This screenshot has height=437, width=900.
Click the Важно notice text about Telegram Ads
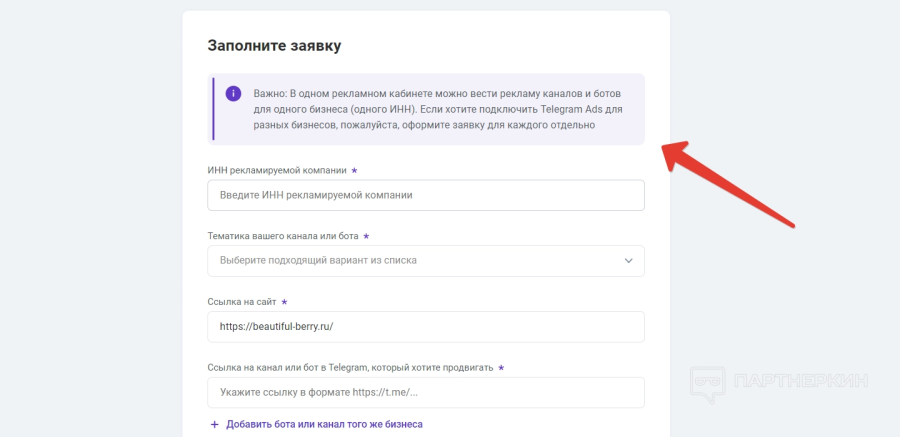click(438, 109)
